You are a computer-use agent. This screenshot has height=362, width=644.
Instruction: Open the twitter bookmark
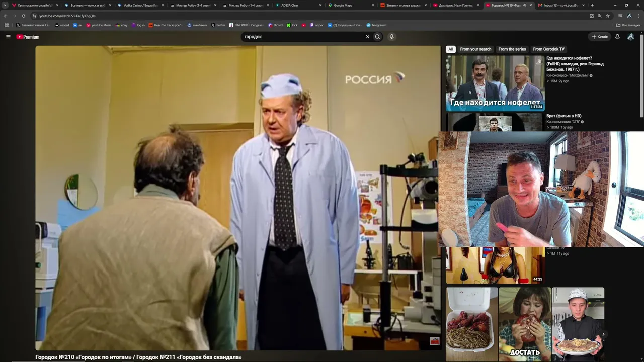tap(218, 25)
